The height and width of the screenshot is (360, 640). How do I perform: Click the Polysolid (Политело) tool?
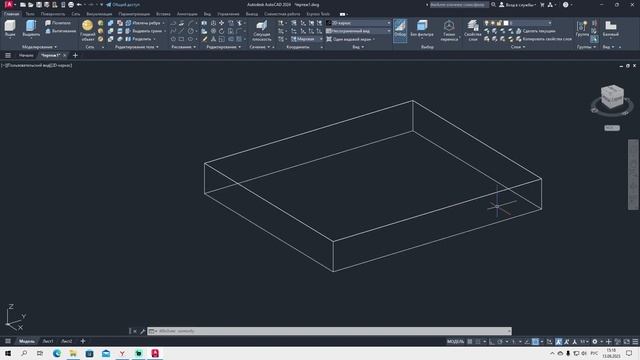point(58,23)
